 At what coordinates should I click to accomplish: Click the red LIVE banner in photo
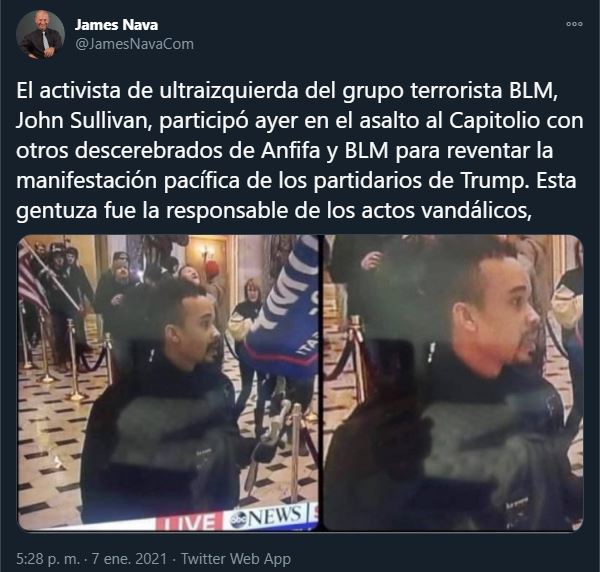point(189,523)
